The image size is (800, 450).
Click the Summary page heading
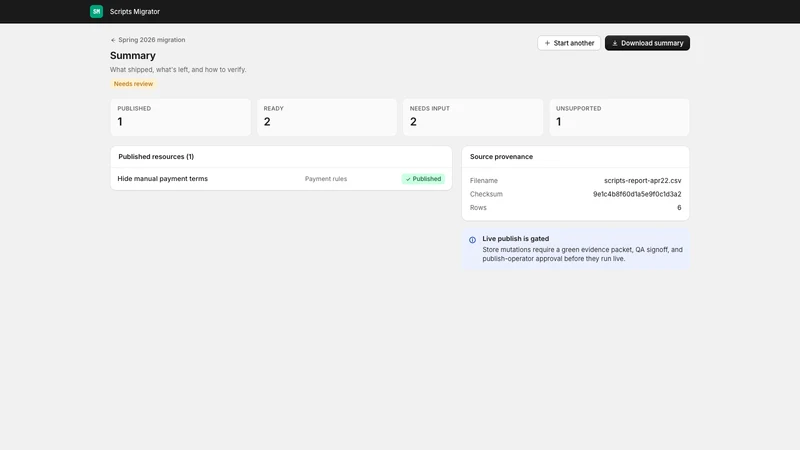tap(133, 56)
